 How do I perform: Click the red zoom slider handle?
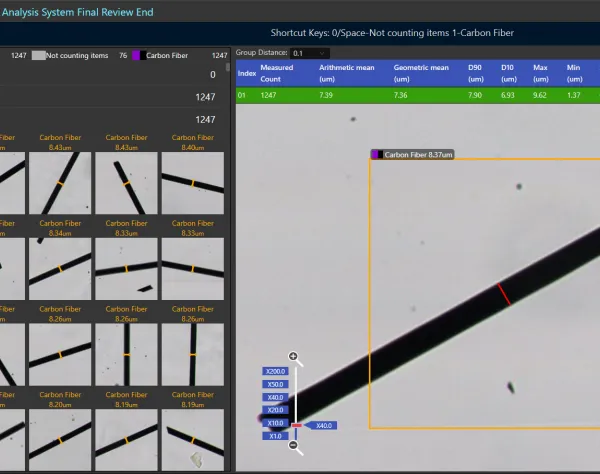pyautogui.click(x=297, y=425)
